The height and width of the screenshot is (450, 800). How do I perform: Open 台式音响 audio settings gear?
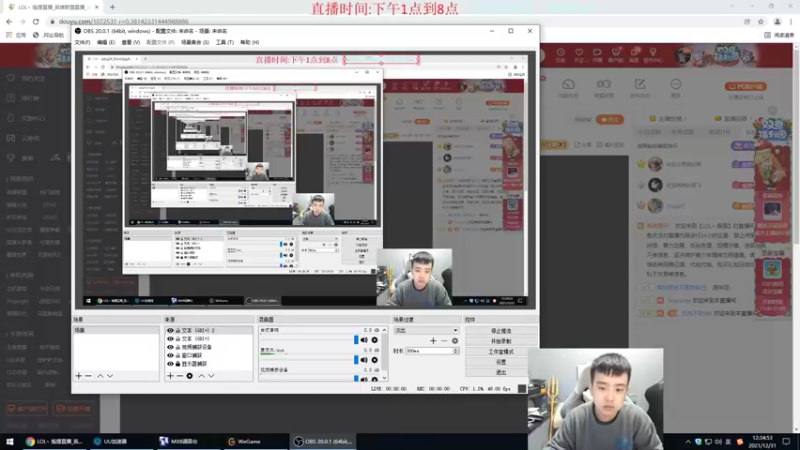pos(374,340)
